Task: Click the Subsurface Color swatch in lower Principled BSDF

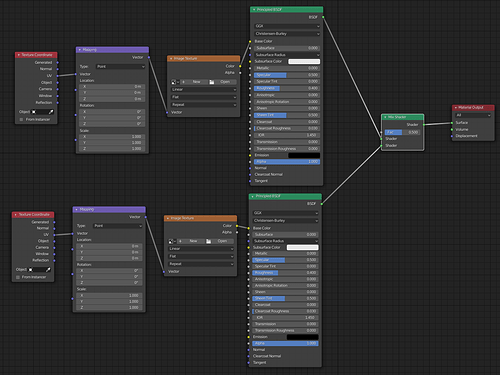Action: click(303, 247)
